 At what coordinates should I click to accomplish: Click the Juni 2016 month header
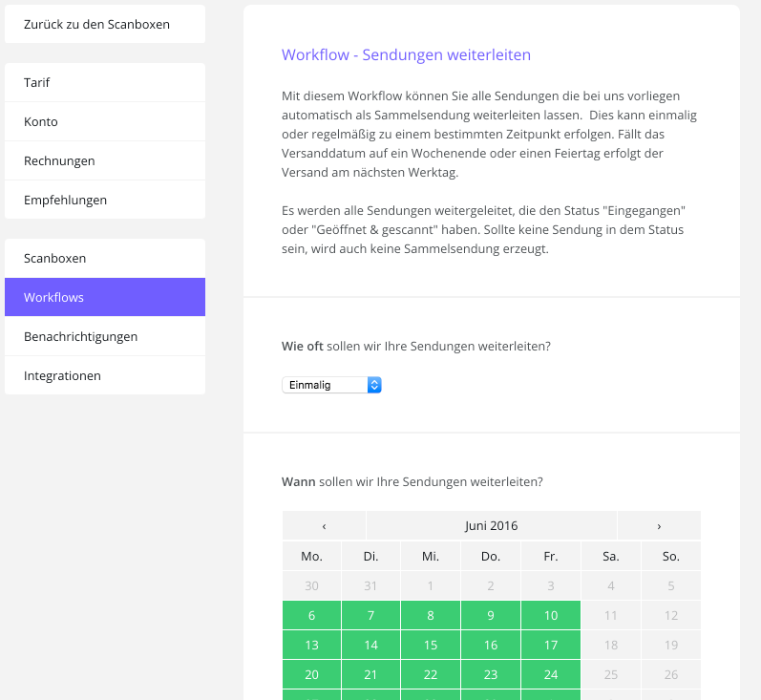(491, 526)
